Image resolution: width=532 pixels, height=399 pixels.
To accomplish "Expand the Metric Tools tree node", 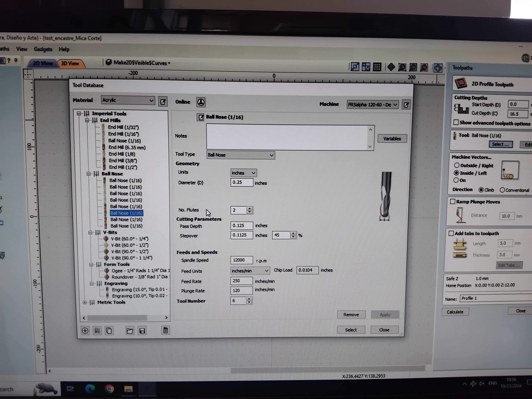I will point(85,302).
